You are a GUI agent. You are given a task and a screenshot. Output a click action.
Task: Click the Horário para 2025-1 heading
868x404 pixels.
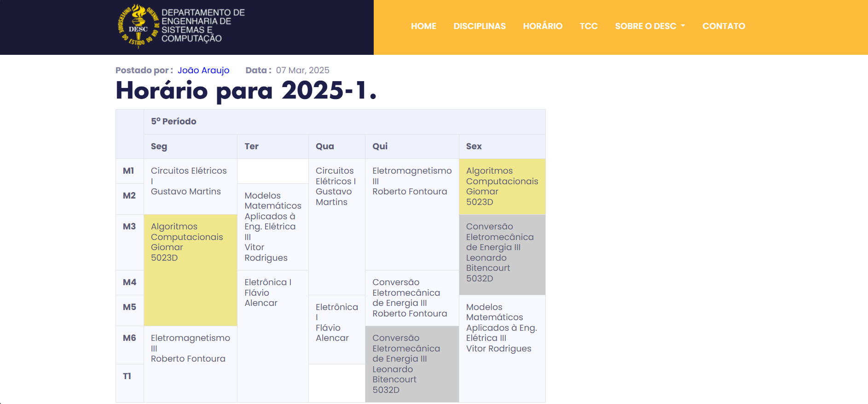246,90
